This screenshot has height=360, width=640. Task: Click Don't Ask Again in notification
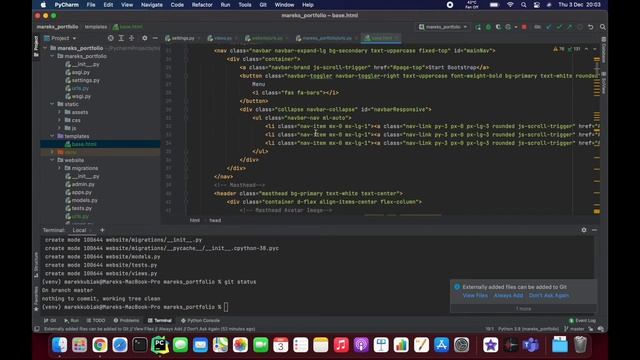[549, 295]
